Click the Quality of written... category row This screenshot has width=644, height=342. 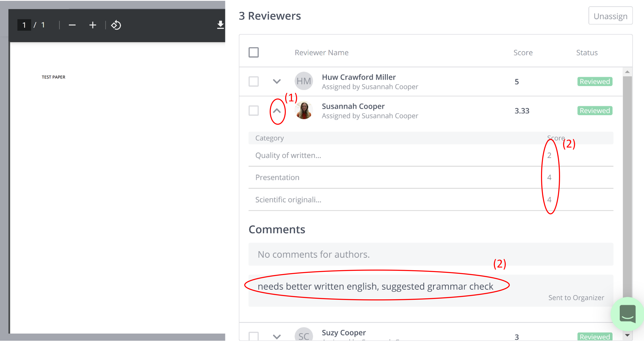coord(431,155)
